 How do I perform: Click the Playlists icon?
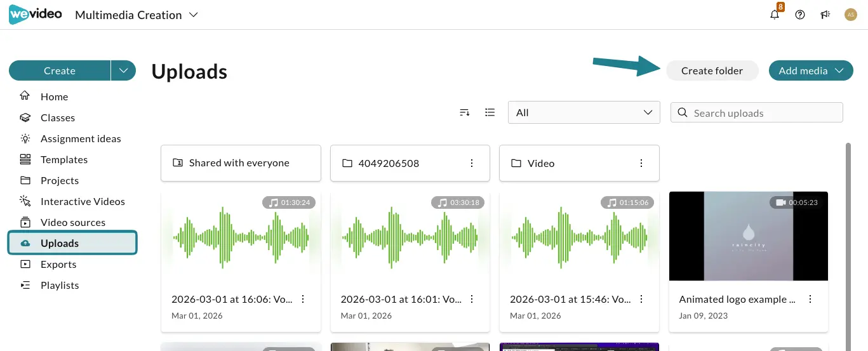[x=25, y=285]
